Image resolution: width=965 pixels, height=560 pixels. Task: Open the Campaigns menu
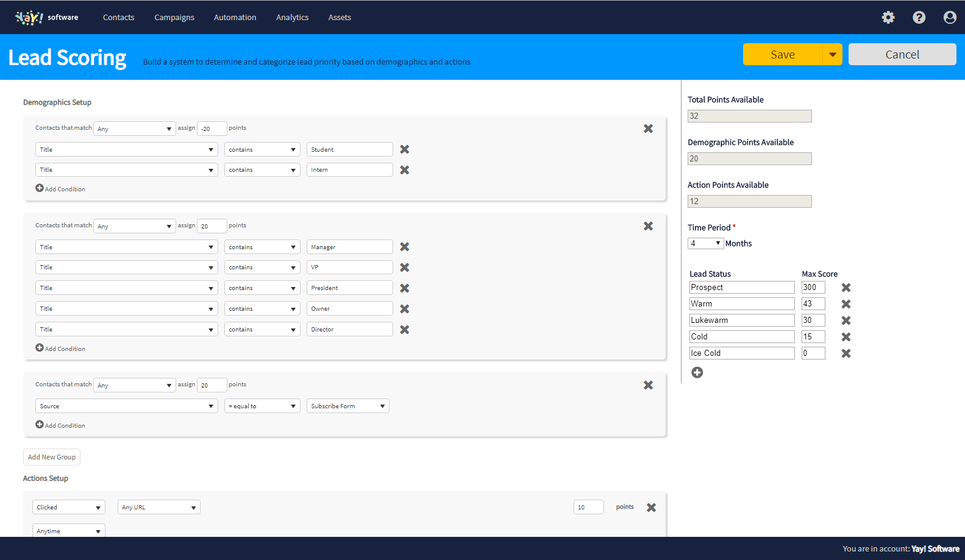pos(174,18)
